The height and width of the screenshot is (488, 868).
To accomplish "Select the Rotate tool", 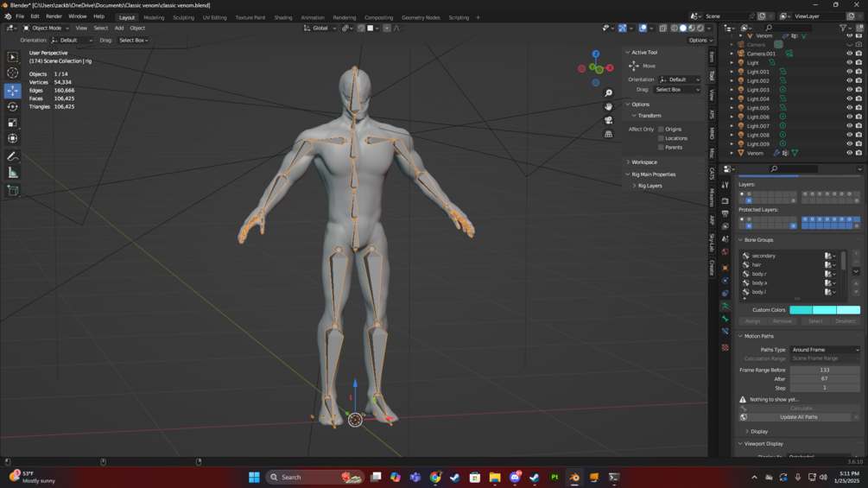I will (12, 106).
